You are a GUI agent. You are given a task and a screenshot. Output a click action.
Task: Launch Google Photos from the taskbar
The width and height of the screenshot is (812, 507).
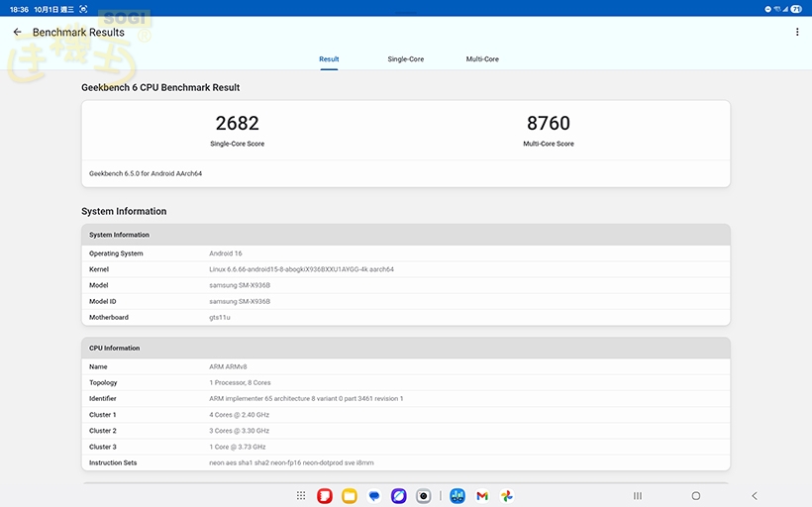coord(507,496)
